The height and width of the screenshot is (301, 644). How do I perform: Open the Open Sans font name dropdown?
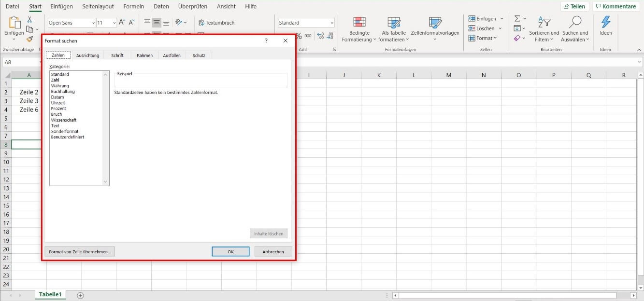point(93,23)
